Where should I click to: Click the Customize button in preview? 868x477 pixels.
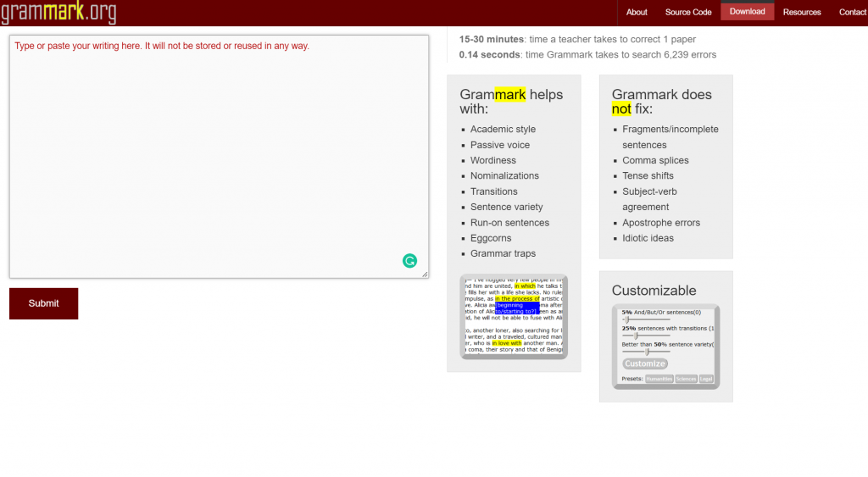(645, 363)
